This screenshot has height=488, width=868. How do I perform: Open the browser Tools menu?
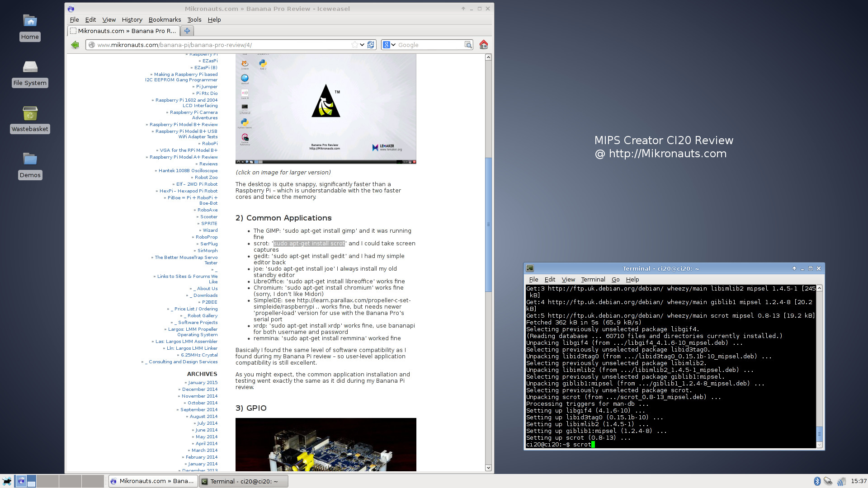pyautogui.click(x=194, y=19)
